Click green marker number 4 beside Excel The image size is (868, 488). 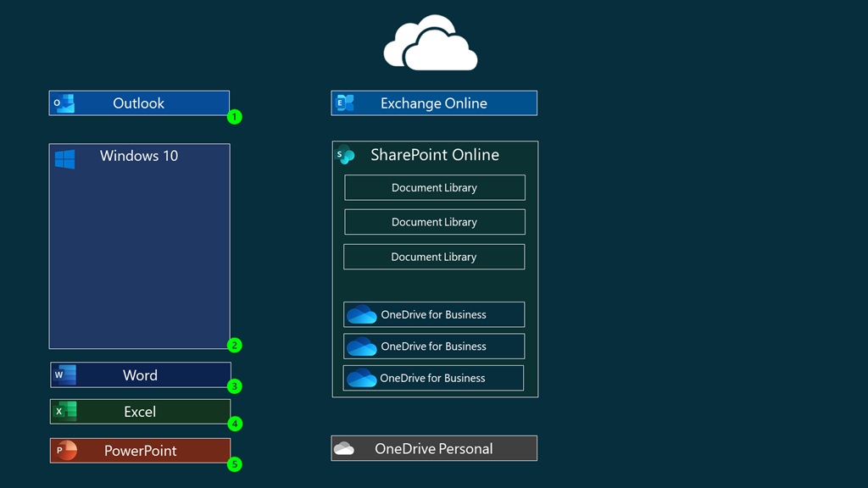tap(235, 424)
